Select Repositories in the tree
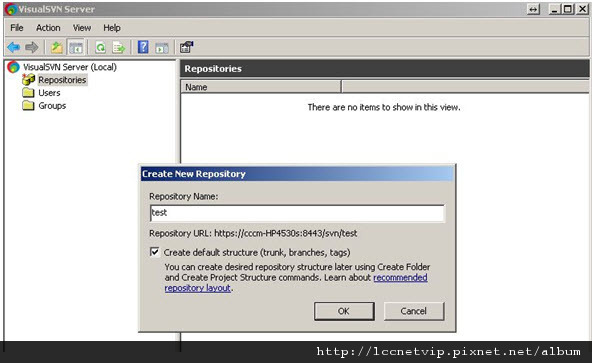 (62, 80)
